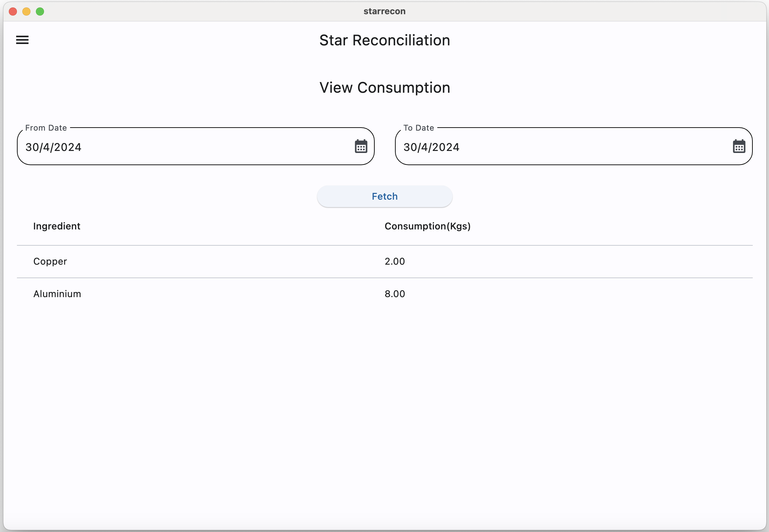
Task: Click the From Date label
Action: pos(46,128)
